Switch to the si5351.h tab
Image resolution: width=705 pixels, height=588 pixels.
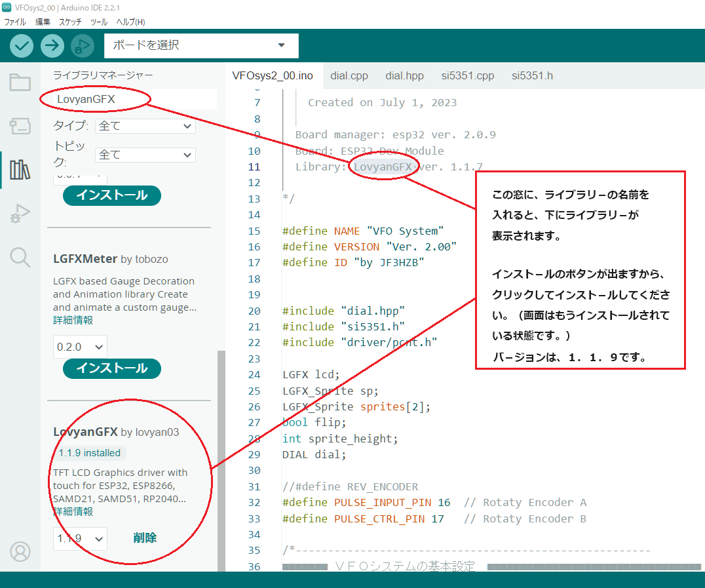[532, 75]
